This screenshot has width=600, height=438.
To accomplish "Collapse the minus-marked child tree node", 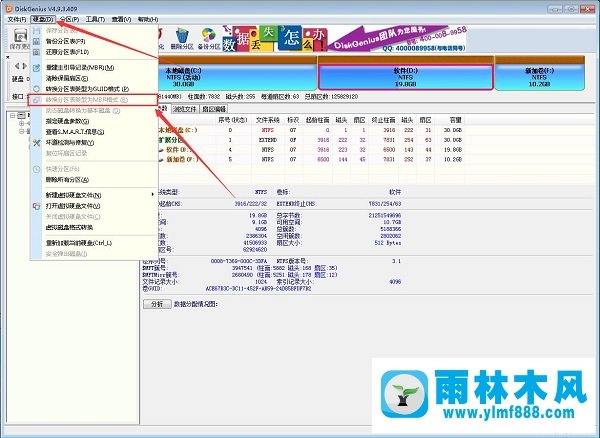I will (22, 131).
